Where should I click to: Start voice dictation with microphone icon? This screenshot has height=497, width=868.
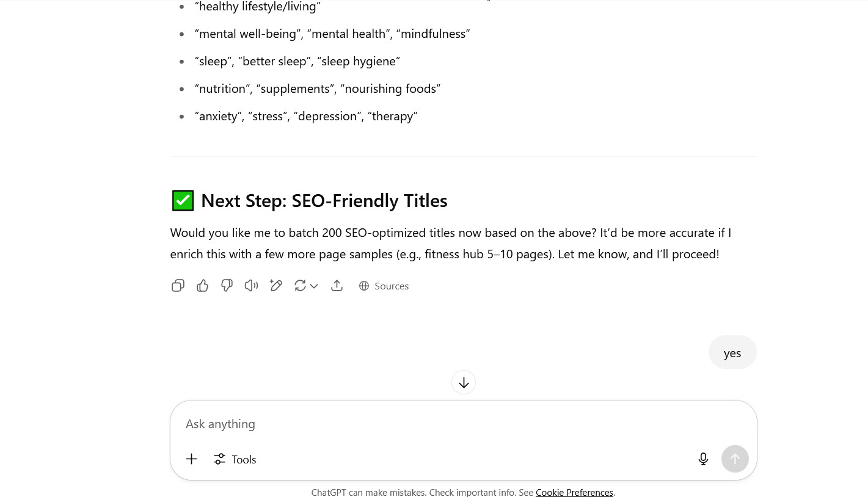(x=703, y=459)
